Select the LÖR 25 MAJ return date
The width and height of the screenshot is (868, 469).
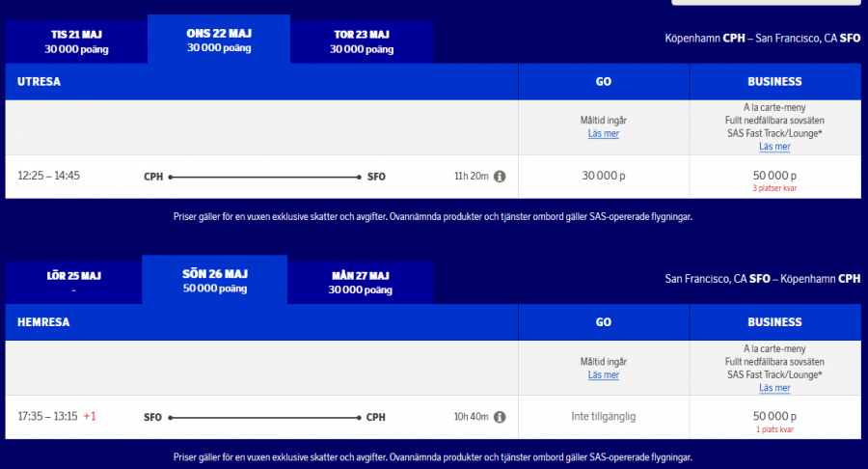[74, 282]
